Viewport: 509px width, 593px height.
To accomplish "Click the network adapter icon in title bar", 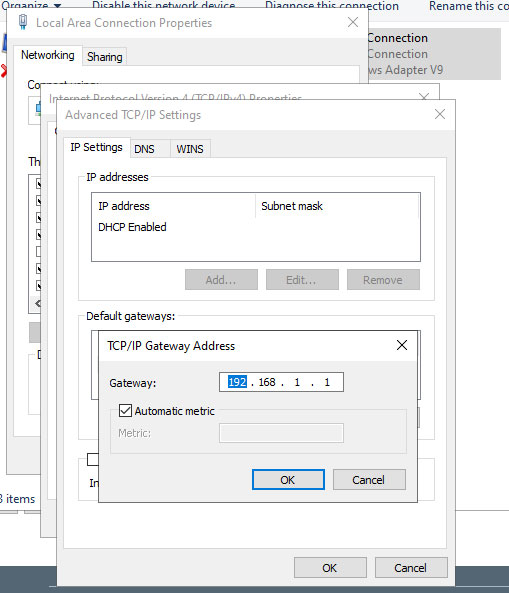I will 23,22.
